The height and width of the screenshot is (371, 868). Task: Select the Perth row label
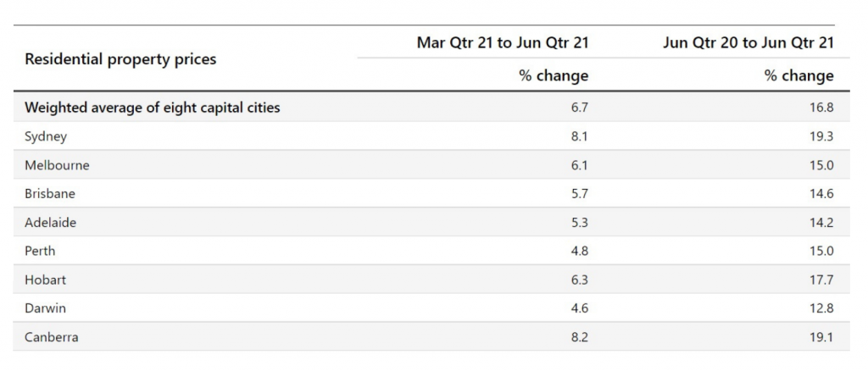tap(40, 251)
